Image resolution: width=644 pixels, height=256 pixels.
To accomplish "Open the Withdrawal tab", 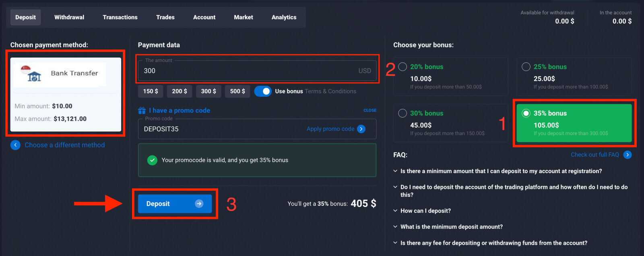I will (69, 17).
